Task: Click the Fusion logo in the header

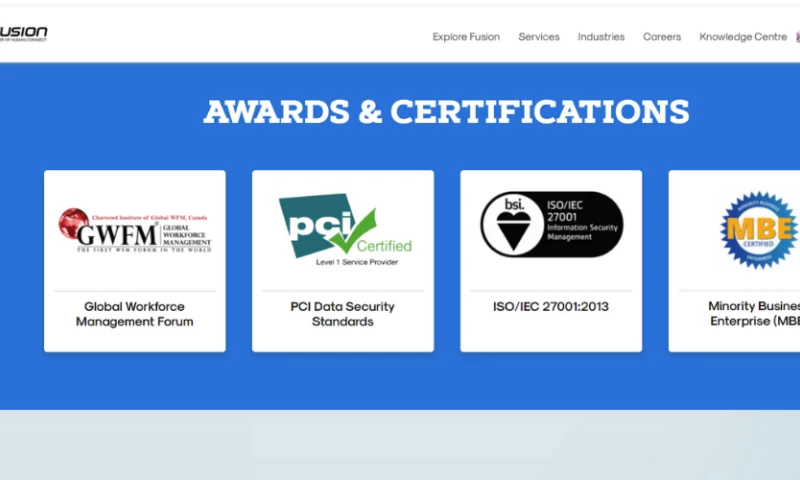Action: click(23, 34)
